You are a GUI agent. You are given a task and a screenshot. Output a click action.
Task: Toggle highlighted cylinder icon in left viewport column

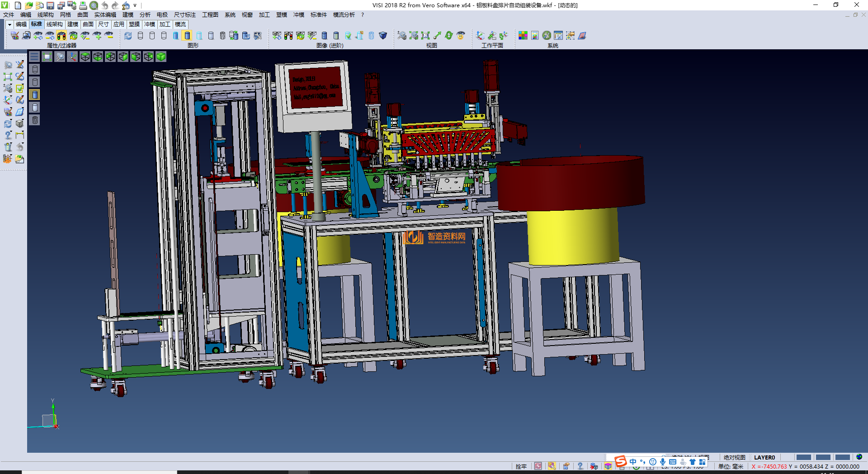point(35,95)
